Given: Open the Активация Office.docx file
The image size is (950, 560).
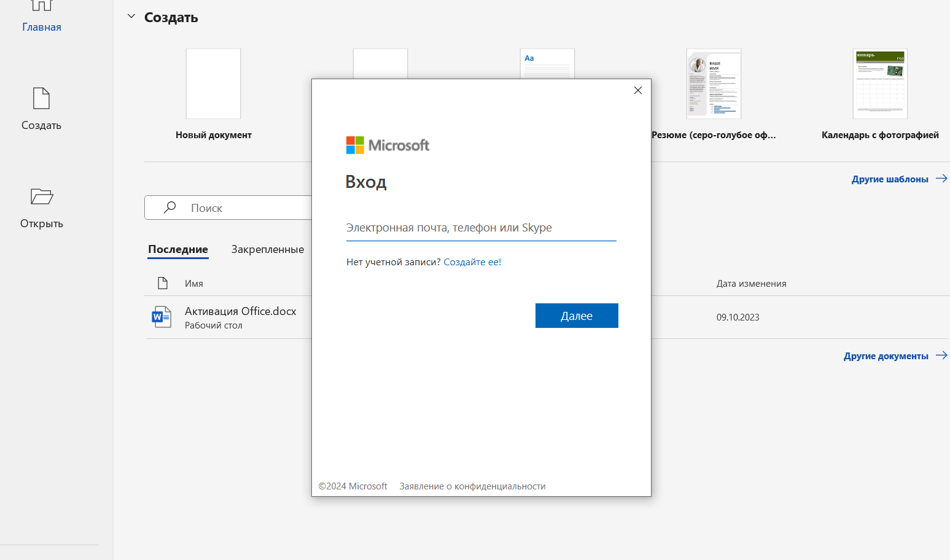Looking at the screenshot, I should (x=240, y=311).
